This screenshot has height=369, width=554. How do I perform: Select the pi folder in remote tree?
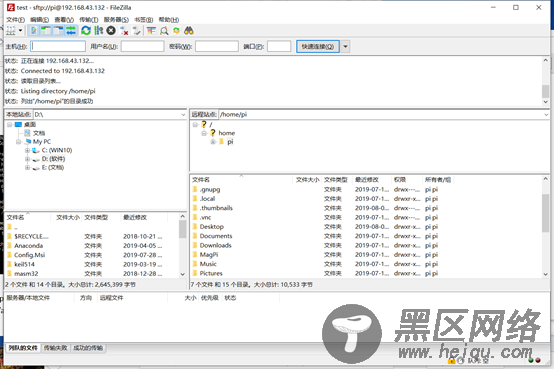(230, 142)
